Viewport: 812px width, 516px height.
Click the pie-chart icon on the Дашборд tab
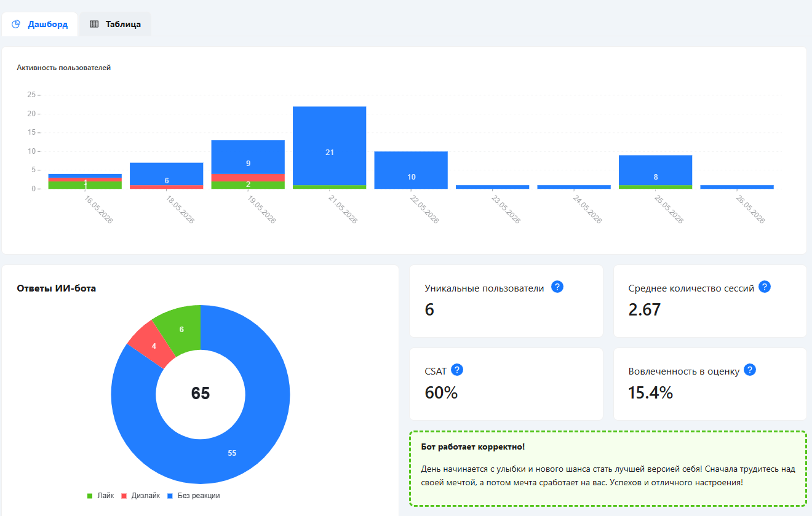[x=16, y=25]
